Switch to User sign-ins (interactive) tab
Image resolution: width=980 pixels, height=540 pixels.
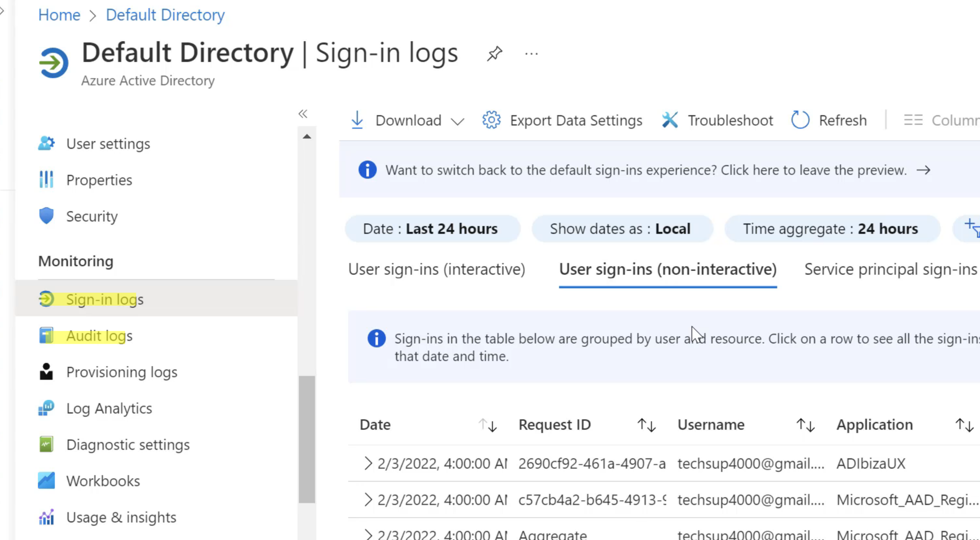point(437,269)
